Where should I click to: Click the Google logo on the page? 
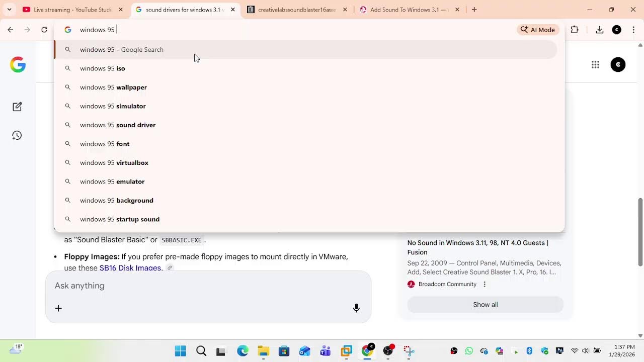point(18,65)
